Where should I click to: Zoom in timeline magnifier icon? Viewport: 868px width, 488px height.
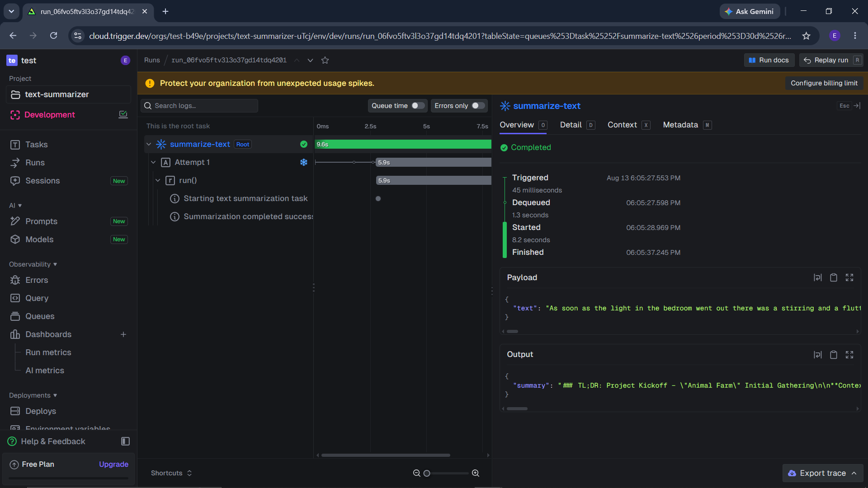point(476,473)
